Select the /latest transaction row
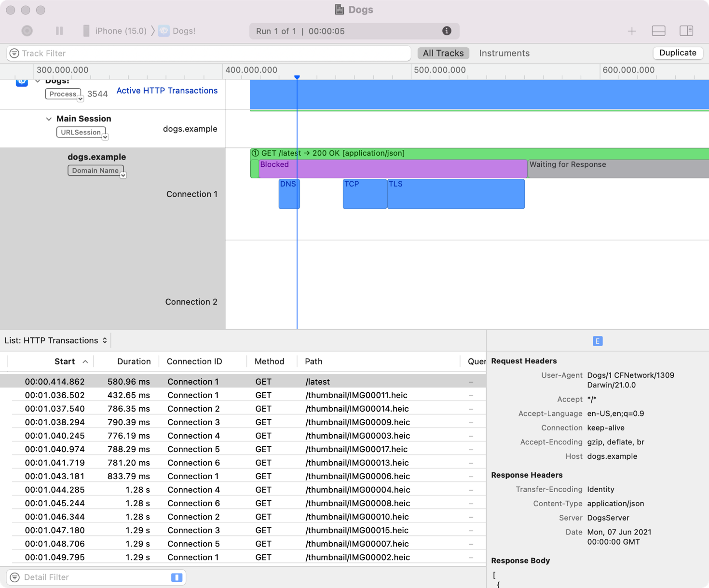Screen dimensions: 709x588 [243, 381]
